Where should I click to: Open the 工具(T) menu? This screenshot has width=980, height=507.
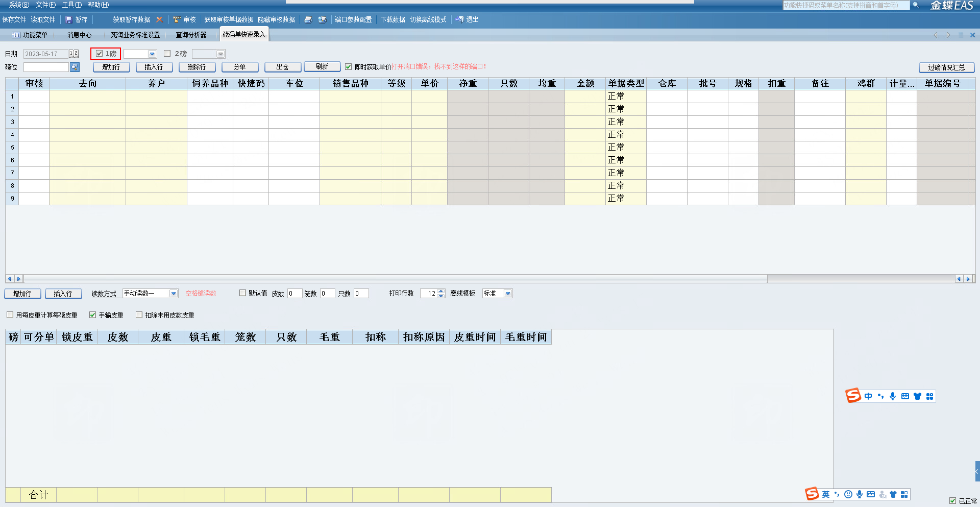(71, 5)
